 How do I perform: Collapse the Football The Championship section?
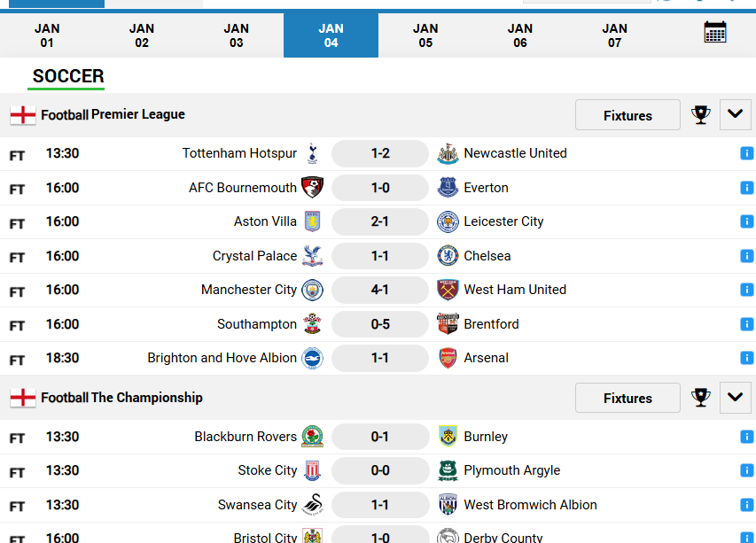click(x=736, y=398)
